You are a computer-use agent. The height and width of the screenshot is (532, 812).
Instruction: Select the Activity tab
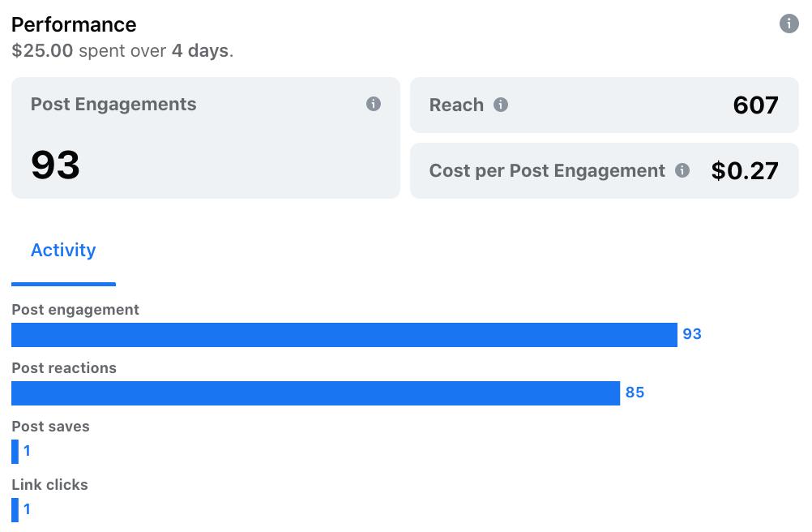pyautogui.click(x=63, y=251)
